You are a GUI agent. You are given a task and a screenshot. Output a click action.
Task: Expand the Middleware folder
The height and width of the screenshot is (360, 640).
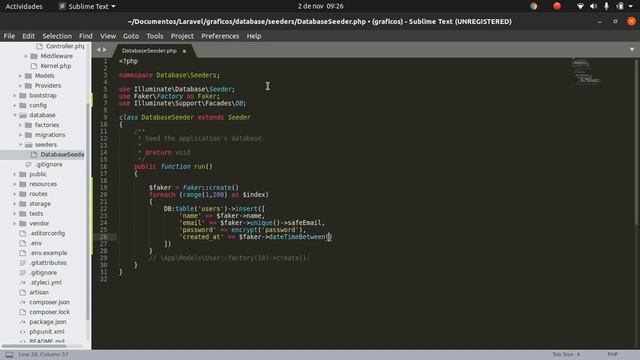pyautogui.click(x=26, y=56)
